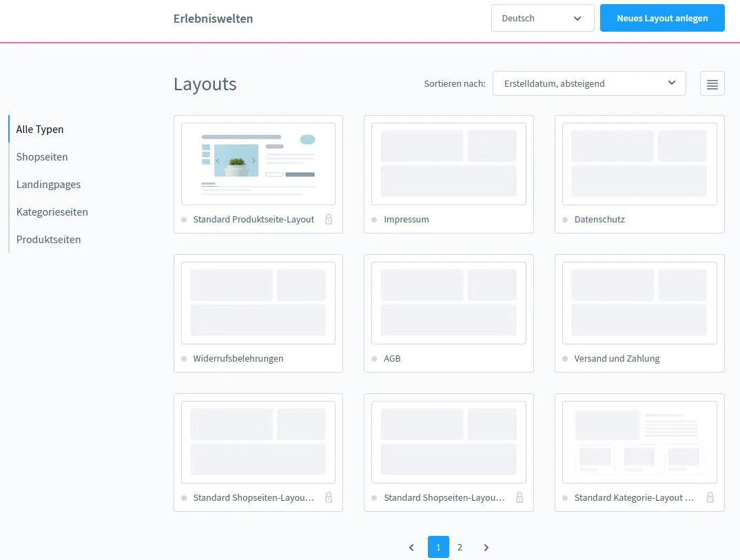Screen dimensions: 740x560
Task: Click status dot beside Standard Produktseite-Layout
Action: [x=184, y=220]
